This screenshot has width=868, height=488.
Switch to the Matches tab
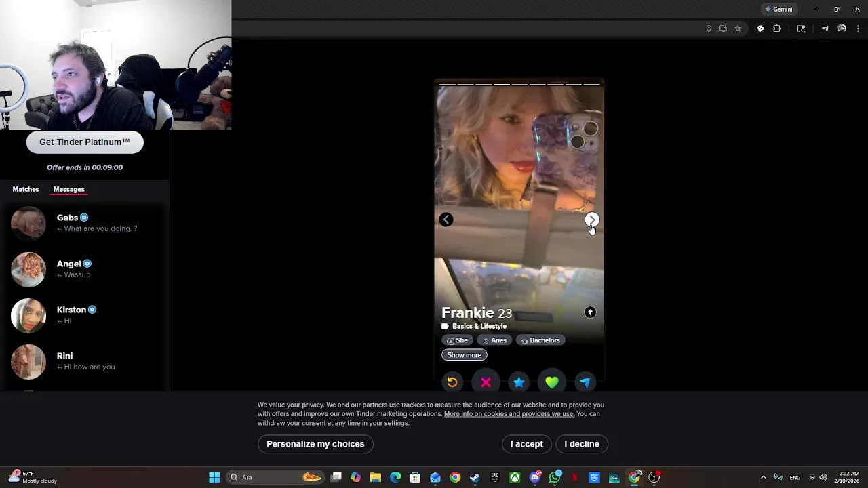click(26, 189)
